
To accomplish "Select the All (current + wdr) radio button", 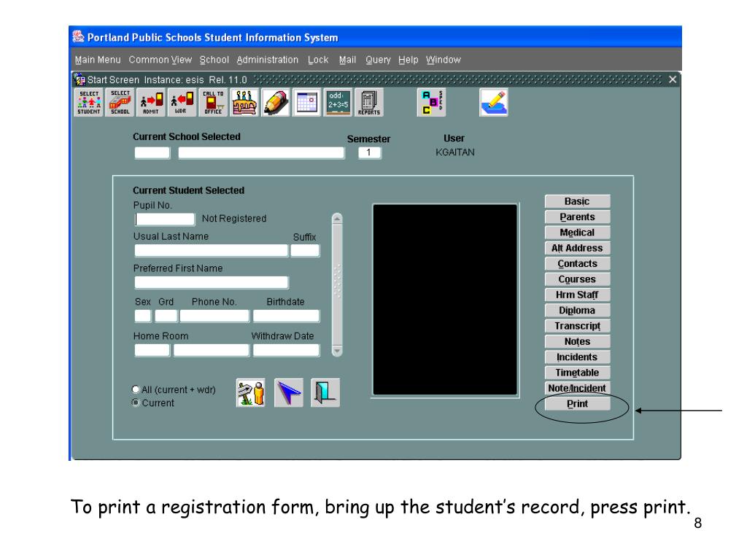I will point(136,389).
